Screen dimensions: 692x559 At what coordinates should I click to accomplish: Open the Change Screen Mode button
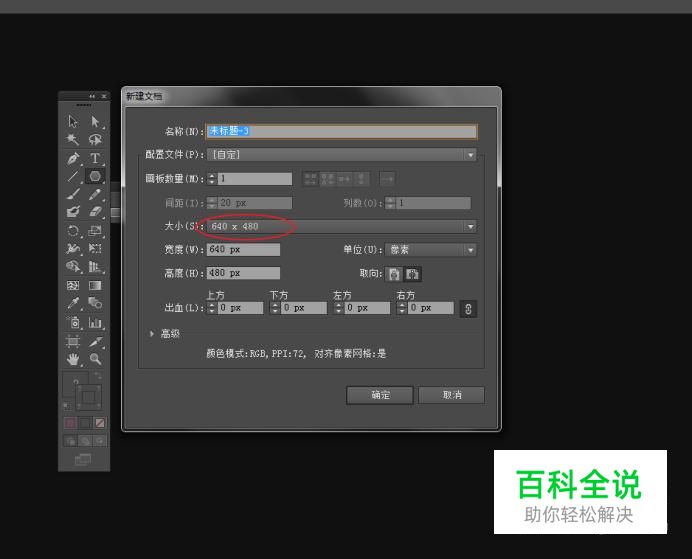(x=83, y=459)
